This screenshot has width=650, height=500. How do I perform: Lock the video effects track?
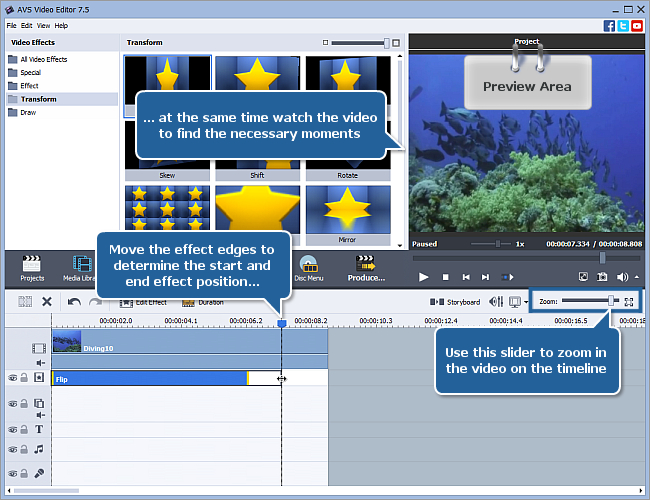tap(24, 378)
